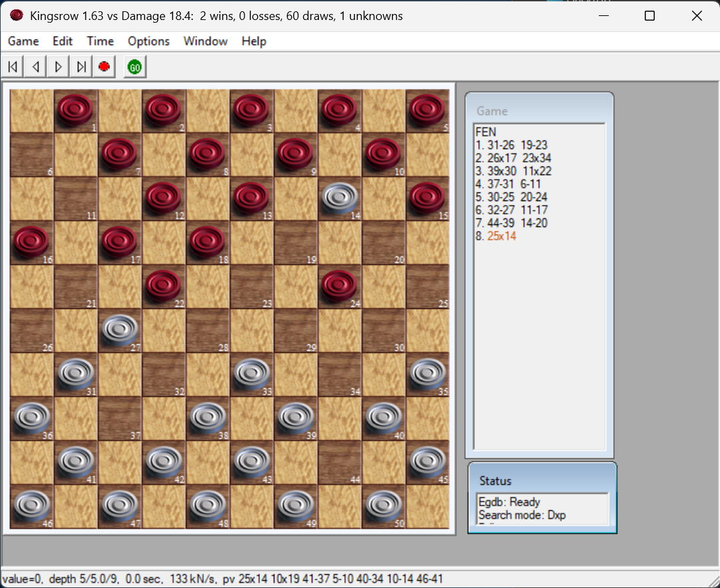Select the white piece on square 33

pos(252,374)
